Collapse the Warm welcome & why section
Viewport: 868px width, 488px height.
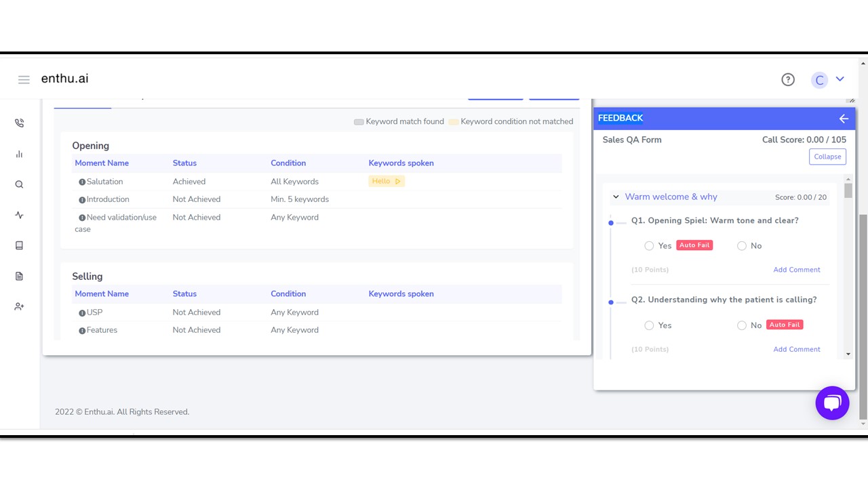tap(616, 197)
